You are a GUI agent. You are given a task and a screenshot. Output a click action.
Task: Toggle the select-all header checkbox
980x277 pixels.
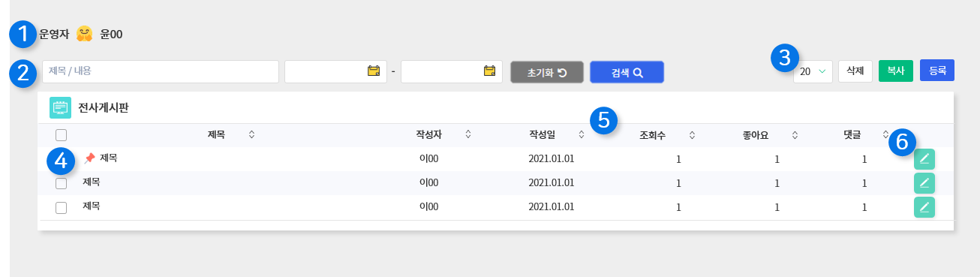click(x=62, y=135)
